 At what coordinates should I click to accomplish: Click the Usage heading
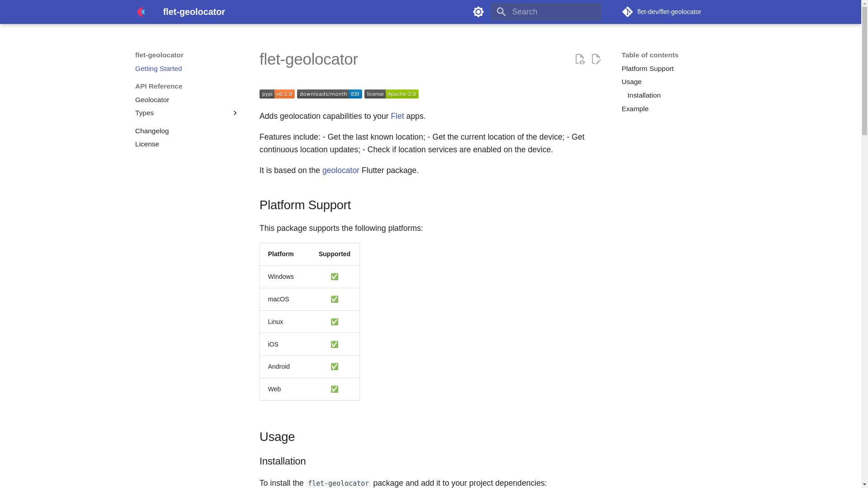pyautogui.click(x=277, y=437)
